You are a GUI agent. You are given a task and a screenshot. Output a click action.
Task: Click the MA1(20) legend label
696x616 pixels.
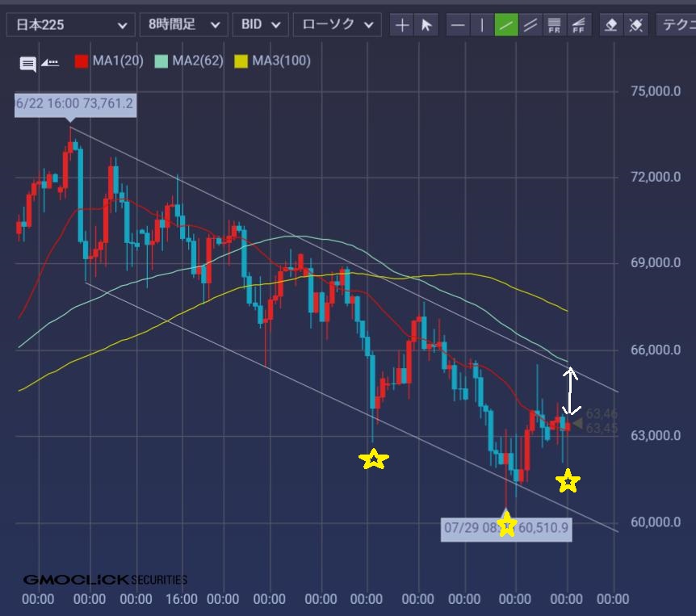tap(118, 61)
